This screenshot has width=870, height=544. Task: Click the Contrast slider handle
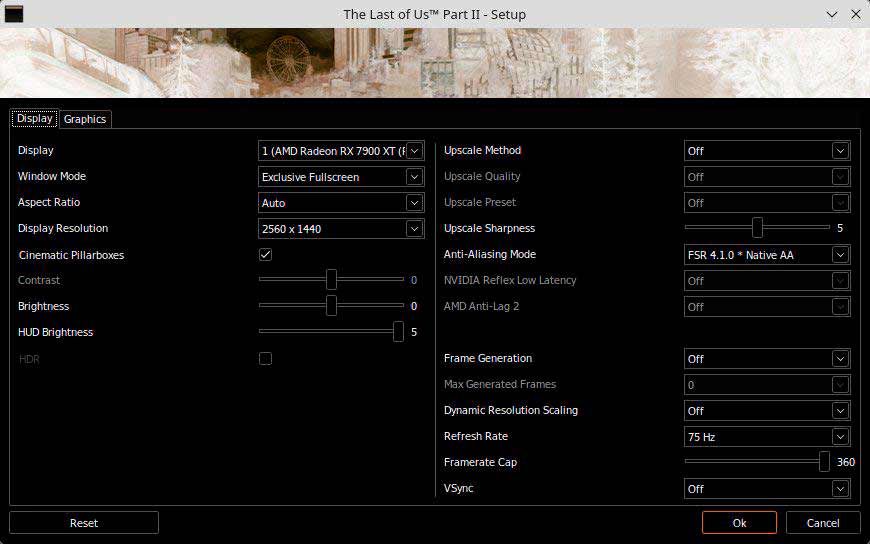331,280
